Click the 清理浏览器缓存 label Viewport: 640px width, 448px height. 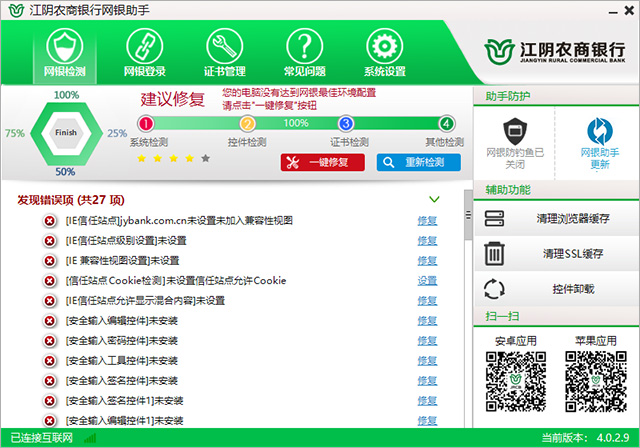[x=573, y=218]
